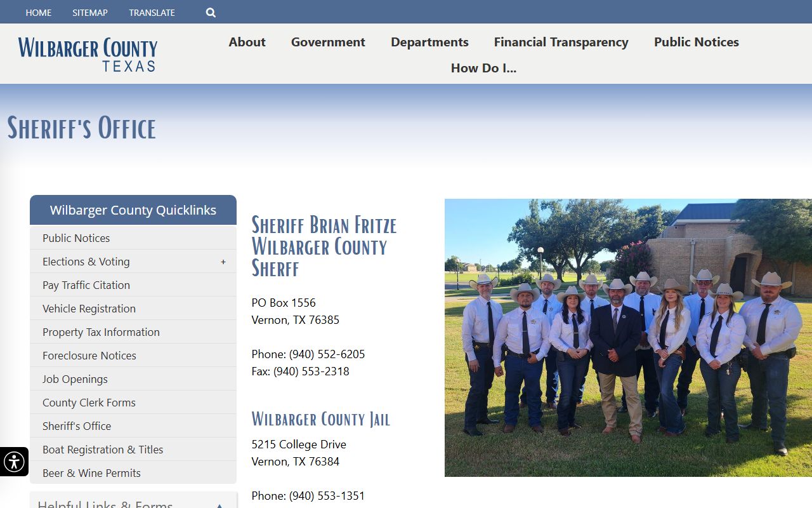Screen dimensions: 812x508
Task: Click the Wilbarger County Texas logo
Action: (x=88, y=54)
